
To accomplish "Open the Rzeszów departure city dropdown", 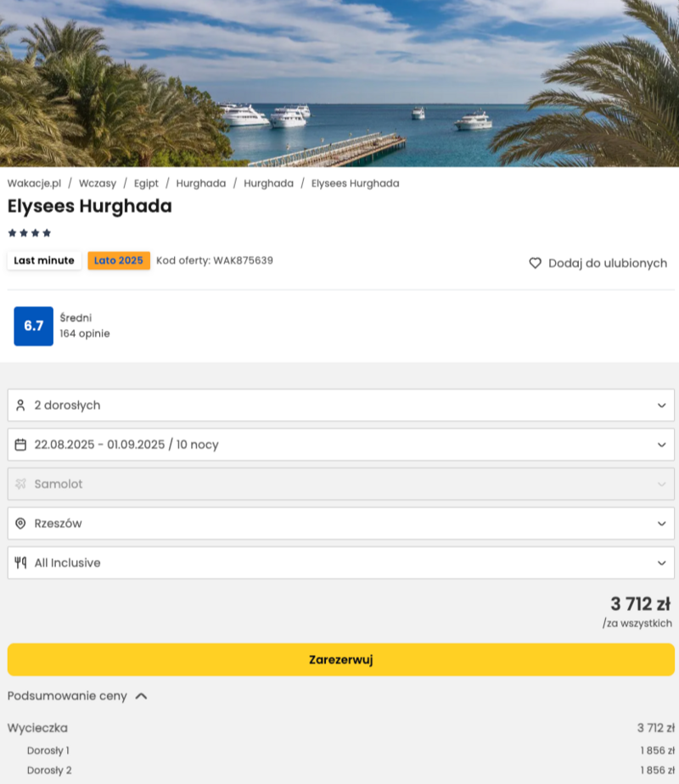I will (339, 524).
